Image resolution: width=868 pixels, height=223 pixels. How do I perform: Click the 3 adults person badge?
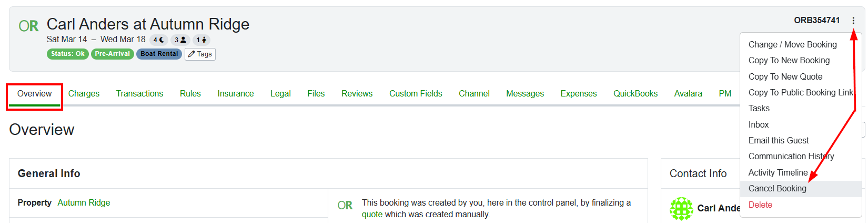(x=180, y=40)
